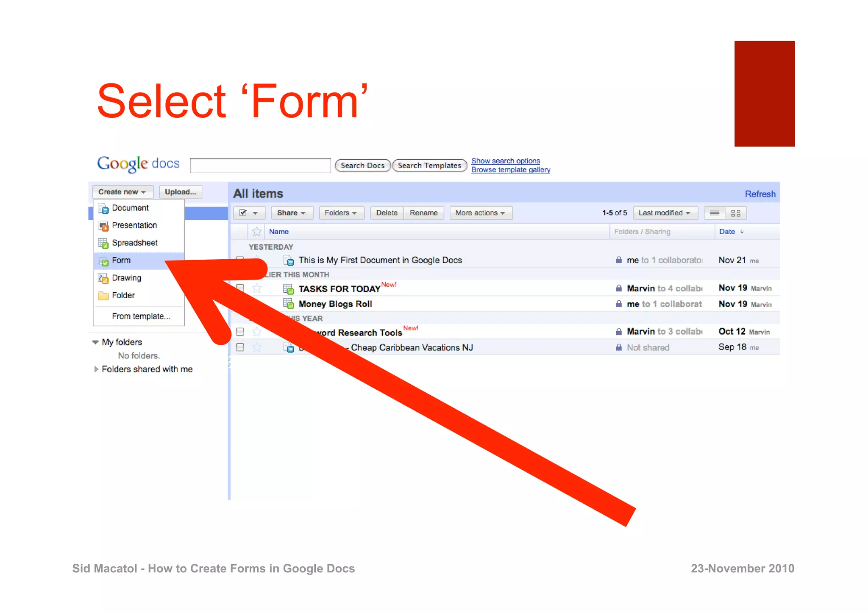
Task: Check the Cheap Caribbean Vacations NJ checkbox
Action: click(240, 347)
